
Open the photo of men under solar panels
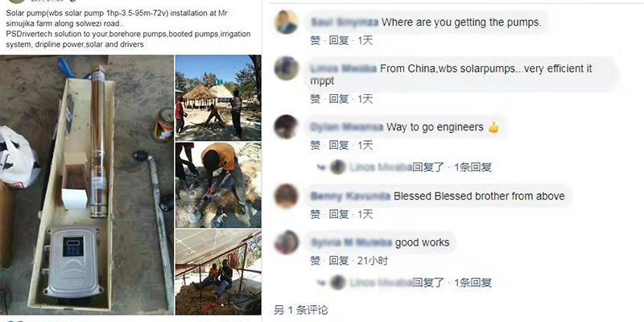click(218, 272)
